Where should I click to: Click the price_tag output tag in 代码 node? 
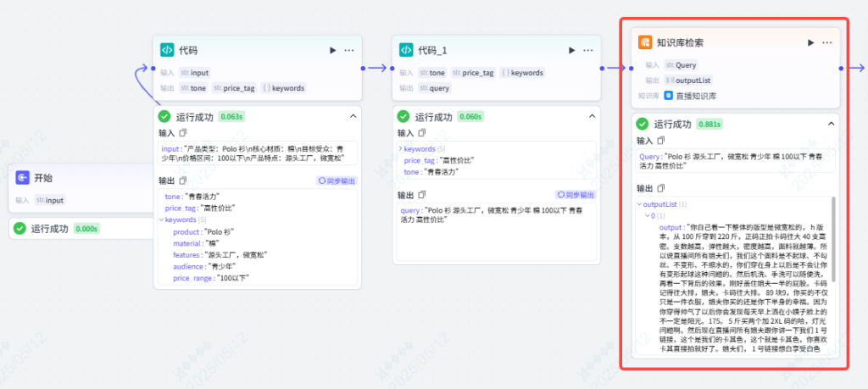click(234, 88)
